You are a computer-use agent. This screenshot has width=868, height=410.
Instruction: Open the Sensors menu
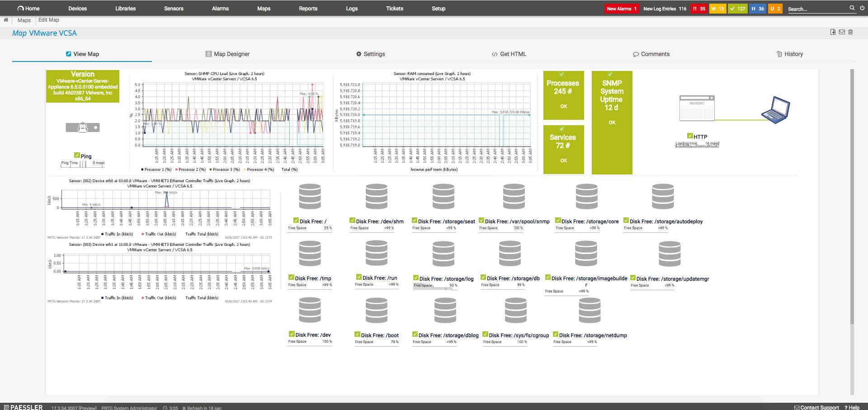[x=174, y=8]
